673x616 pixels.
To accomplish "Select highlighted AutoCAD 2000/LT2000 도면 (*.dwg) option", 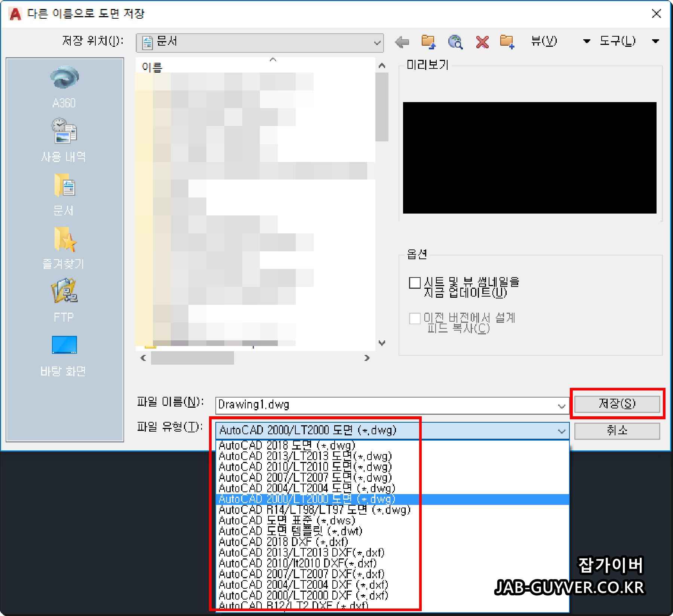I will [392, 499].
